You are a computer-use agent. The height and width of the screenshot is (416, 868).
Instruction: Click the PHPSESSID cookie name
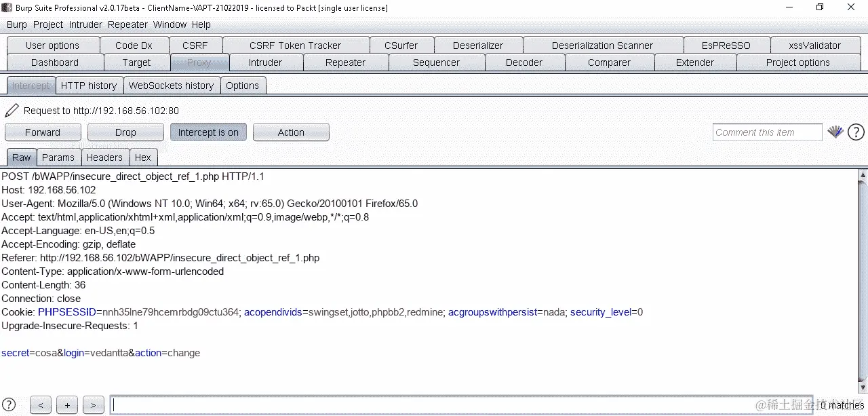point(67,312)
